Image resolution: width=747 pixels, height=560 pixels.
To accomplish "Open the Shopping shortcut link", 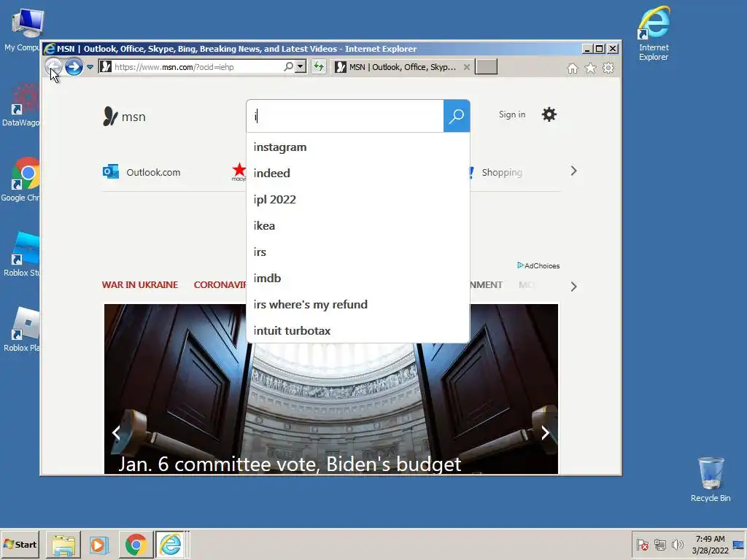I will pos(502,172).
